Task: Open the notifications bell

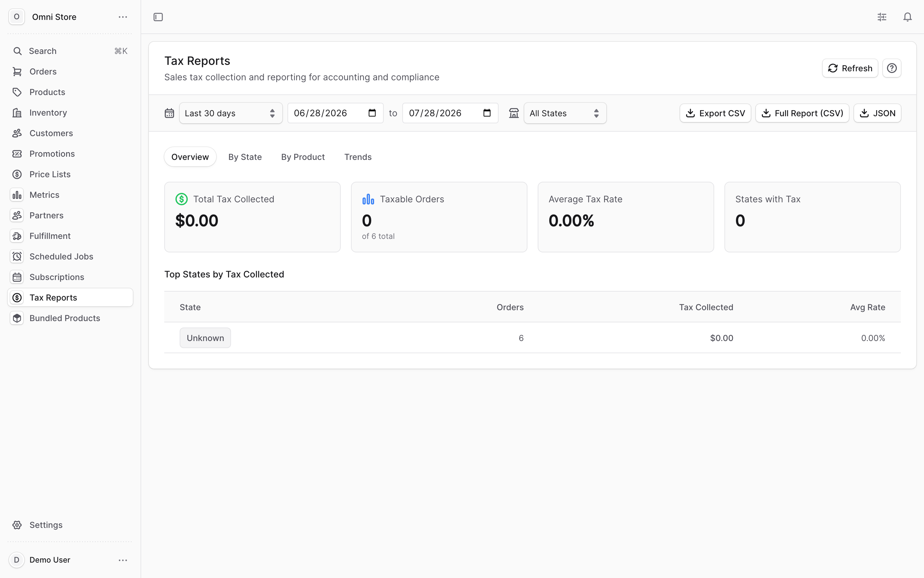Action: click(x=908, y=17)
